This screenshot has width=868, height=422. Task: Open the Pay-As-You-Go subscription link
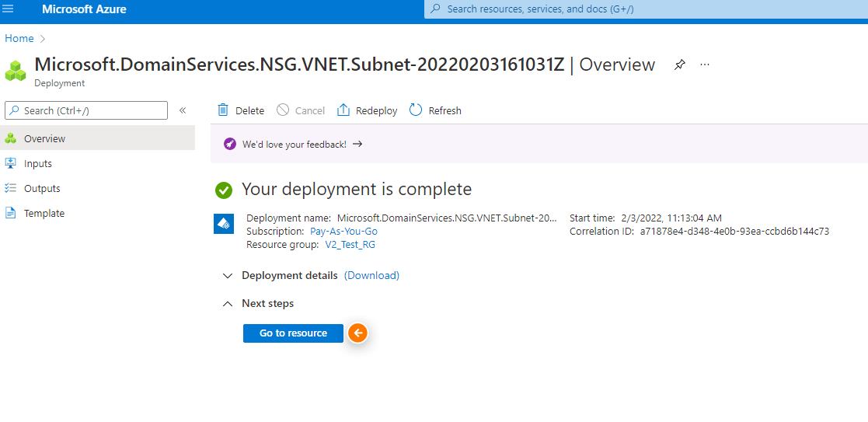(x=343, y=232)
